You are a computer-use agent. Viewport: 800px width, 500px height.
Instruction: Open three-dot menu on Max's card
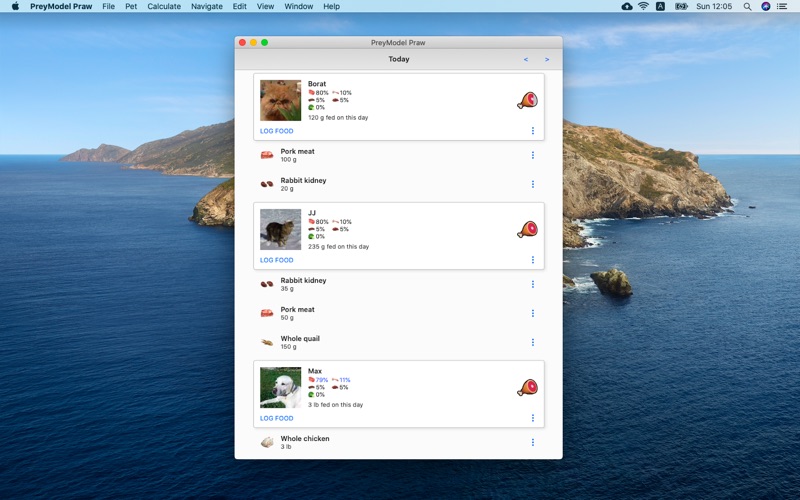pyautogui.click(x=533, y=418)
